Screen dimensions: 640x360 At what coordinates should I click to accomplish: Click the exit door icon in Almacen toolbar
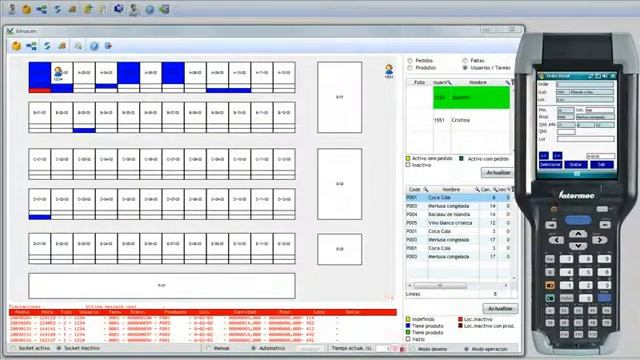[108, 46]
